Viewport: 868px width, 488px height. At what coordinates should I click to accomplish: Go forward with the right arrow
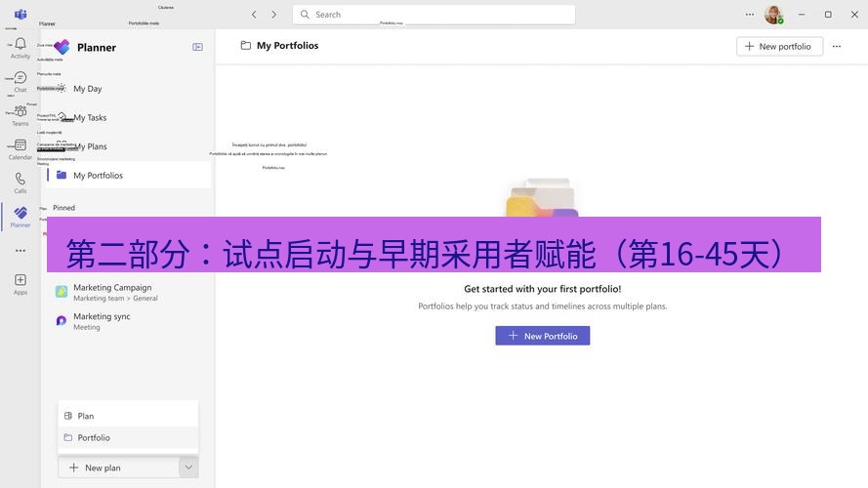pos(274,15)
